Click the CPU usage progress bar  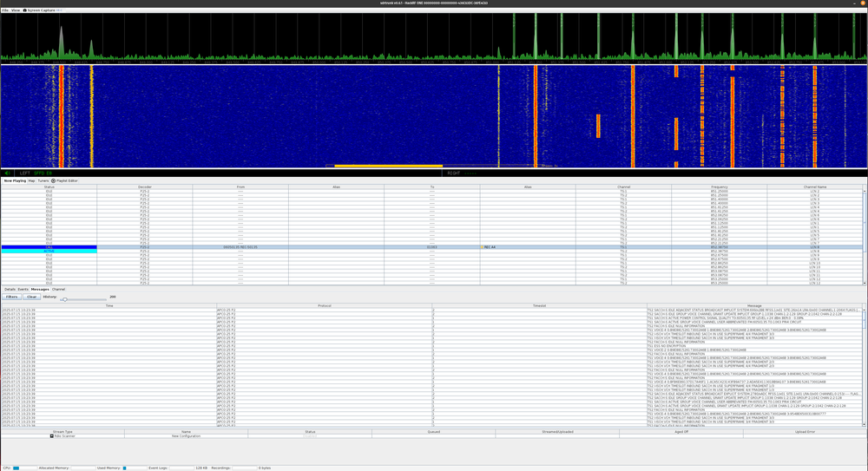click(x=24, y=468)
